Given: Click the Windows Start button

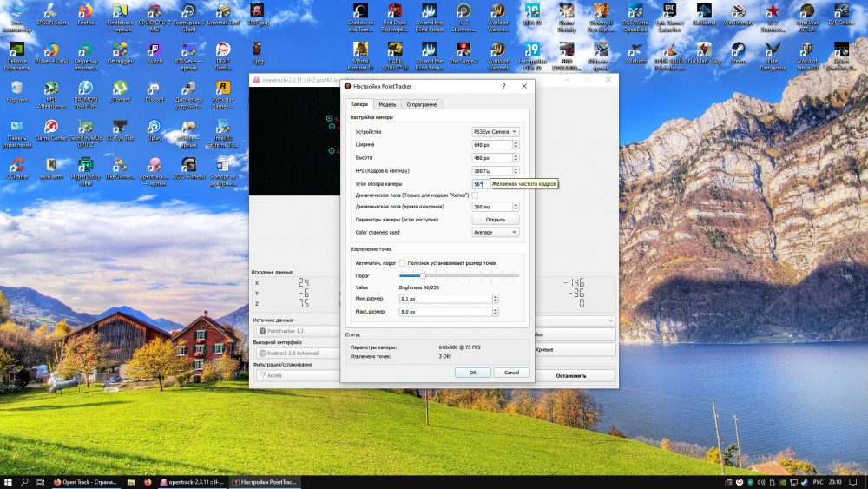Looking at the screenshot, I should coord(8,481).
